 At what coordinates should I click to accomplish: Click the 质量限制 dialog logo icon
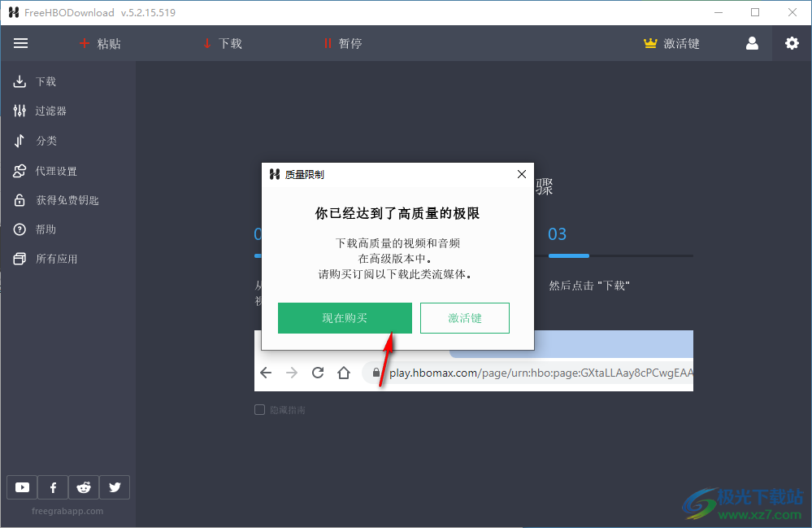[x=275, y=175]
